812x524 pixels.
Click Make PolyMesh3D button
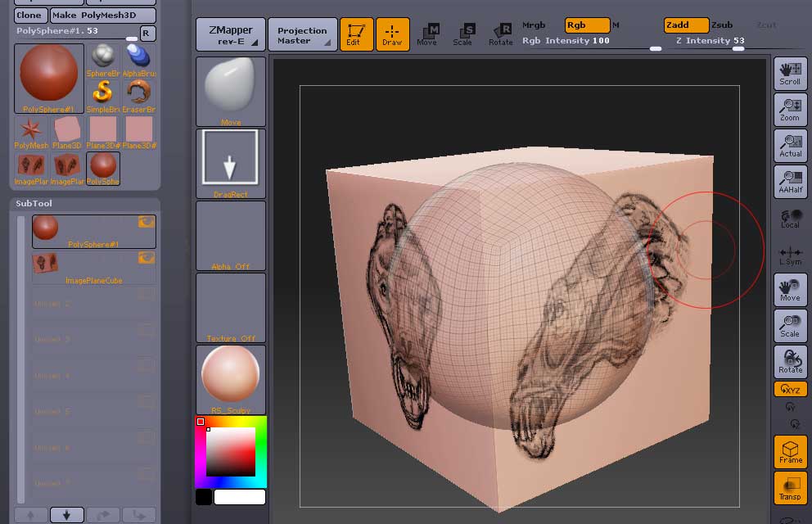coord(103,15)
